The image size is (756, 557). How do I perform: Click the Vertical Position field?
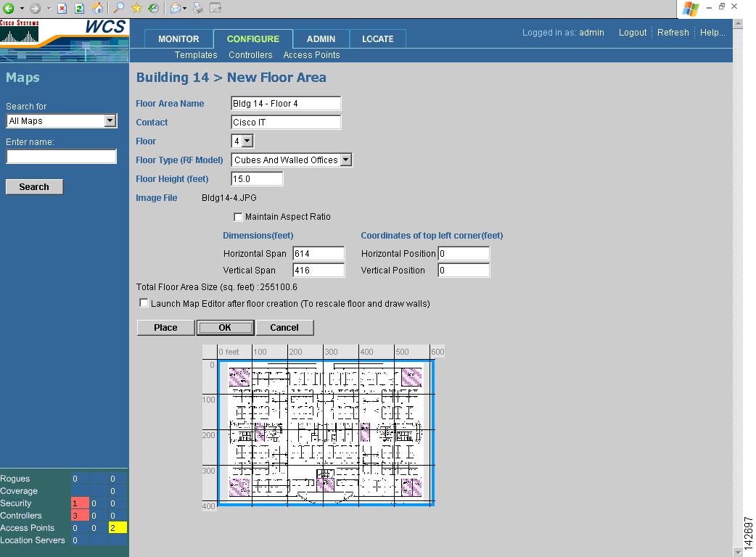coord(464,271)
